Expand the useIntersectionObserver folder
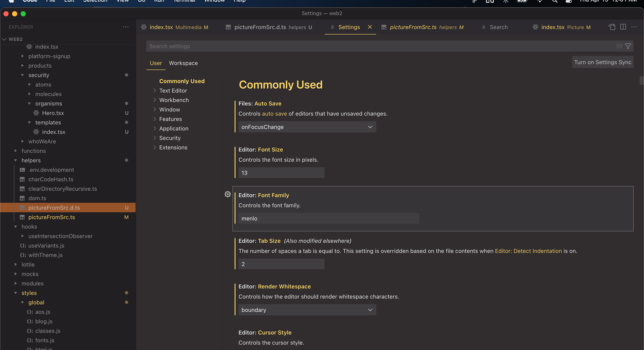Viewport: 644px width, 350px height. tap(22, 236)
